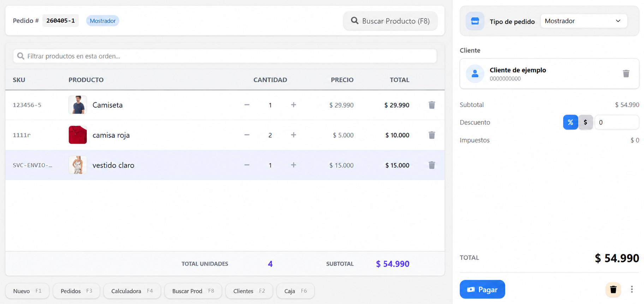This screenshot has height=304, width=644.
Task: Click the PRODUCTO column header
Action: click(86, 80)
